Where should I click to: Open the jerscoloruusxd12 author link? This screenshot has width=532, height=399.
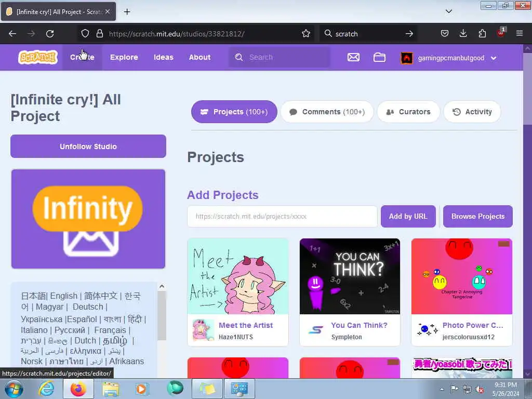[x=468, y=337]
